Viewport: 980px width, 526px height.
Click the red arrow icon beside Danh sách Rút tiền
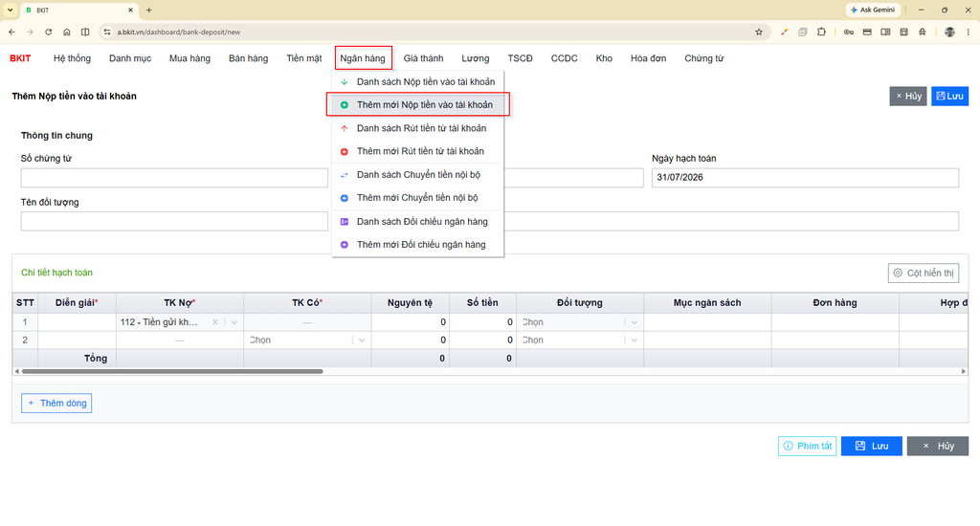(x=344, y=128)
